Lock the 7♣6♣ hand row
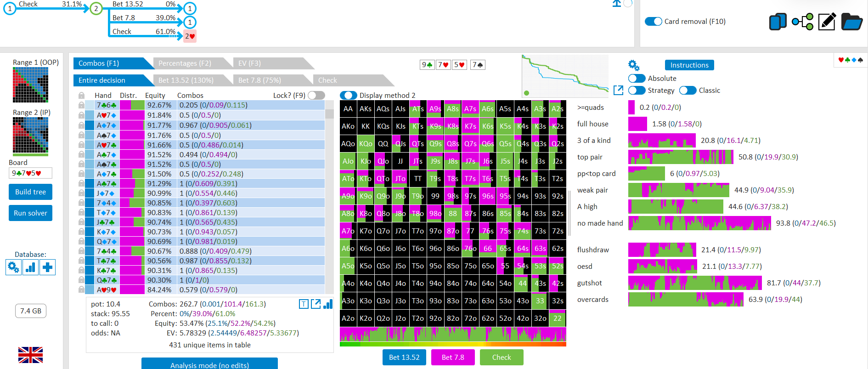Viewport: 868px width, 369px height. click(81, 105)
